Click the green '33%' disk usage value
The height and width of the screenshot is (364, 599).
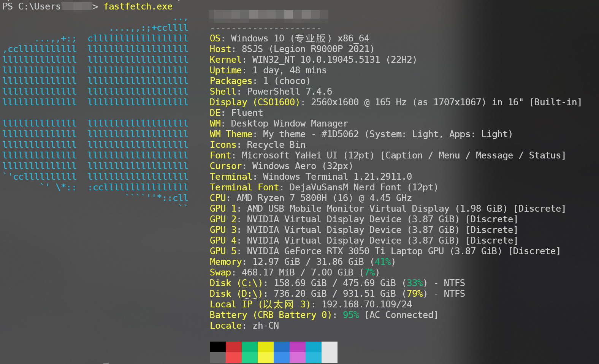point(415,283)
